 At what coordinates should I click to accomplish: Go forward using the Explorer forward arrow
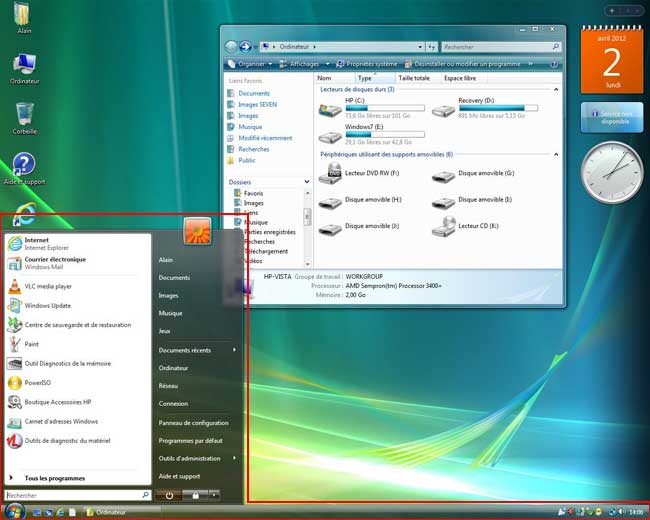(245, 46)
